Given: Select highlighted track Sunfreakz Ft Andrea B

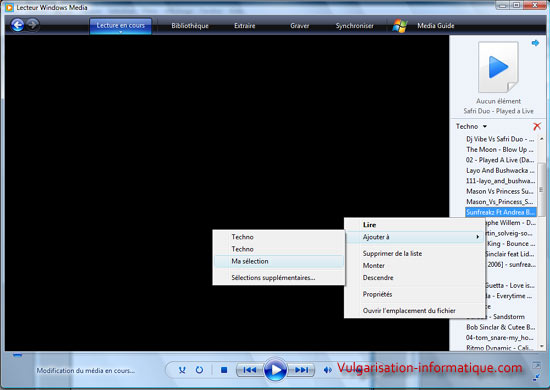Looking at the screenshot, I should click(501, 212).
